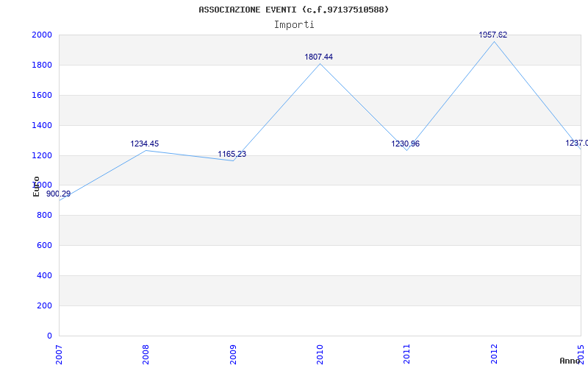
Task: Click the 2007 x-axis year label
Action: click(x=60, y=353)
